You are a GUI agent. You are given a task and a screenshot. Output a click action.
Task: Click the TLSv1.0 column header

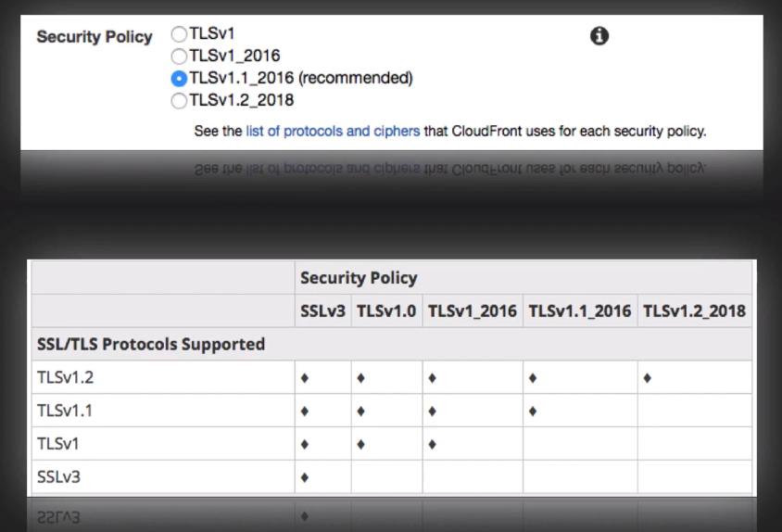[x=385, y=310]
